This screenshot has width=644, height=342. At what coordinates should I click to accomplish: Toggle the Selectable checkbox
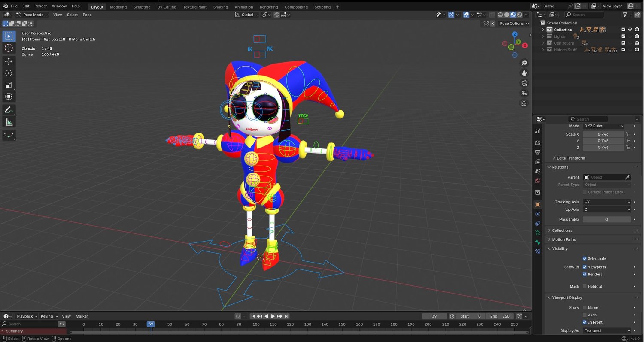pos(585,259)
